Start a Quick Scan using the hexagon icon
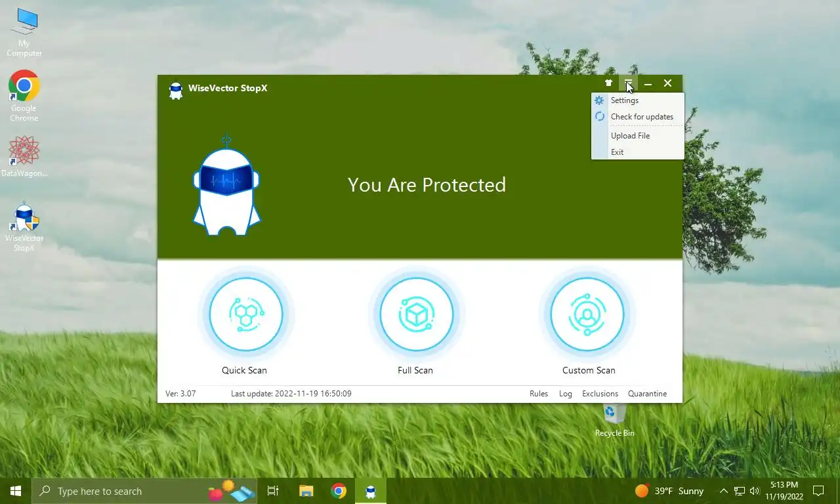Screen dimensions: 840x504 tap(246, 314)
